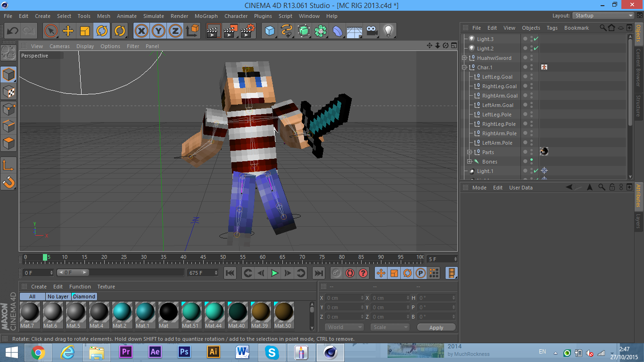Toggle Y axis lock
This screenshot has height=362, width=644.
[x=158, y=31]
